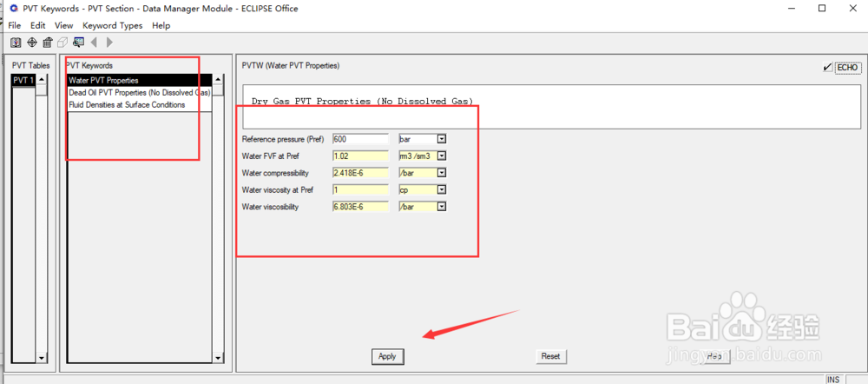Click the Reference pressure input field

[361, 139]
